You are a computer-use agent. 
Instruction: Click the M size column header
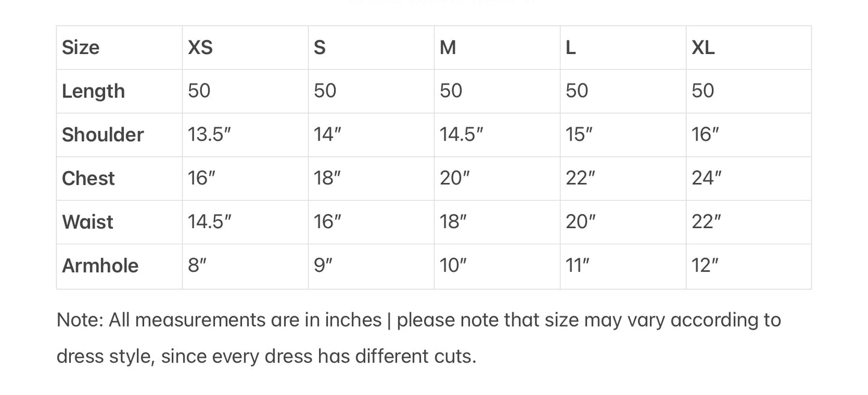[x=448, y=47]
